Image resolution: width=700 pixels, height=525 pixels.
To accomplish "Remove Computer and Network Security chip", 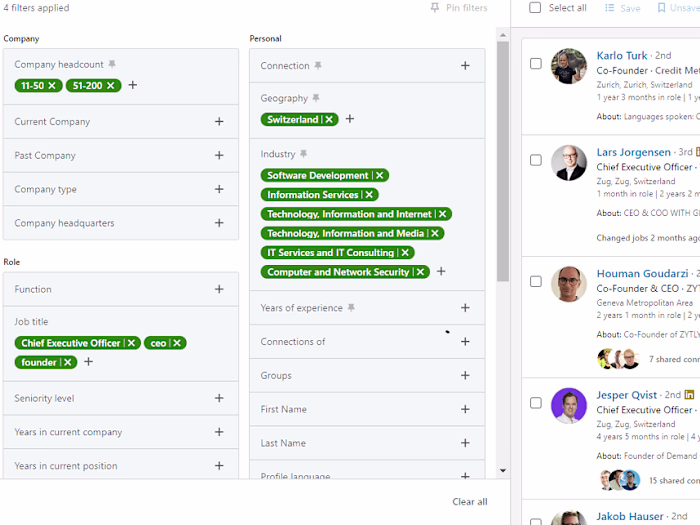I will (420, 272).
